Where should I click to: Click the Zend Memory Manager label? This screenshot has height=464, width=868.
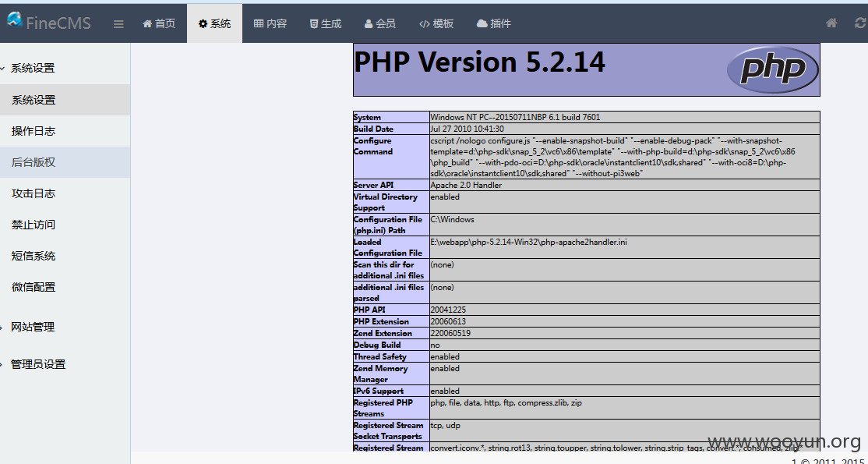click(381, 374)
